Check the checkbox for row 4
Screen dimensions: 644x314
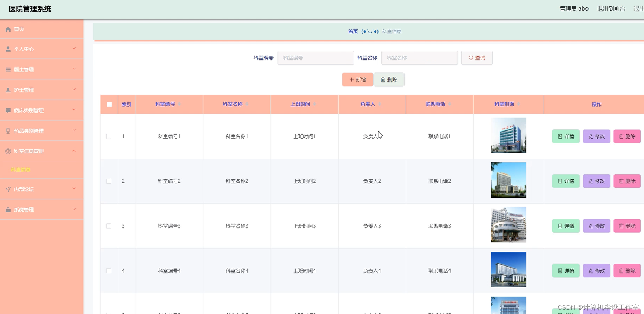109,271
